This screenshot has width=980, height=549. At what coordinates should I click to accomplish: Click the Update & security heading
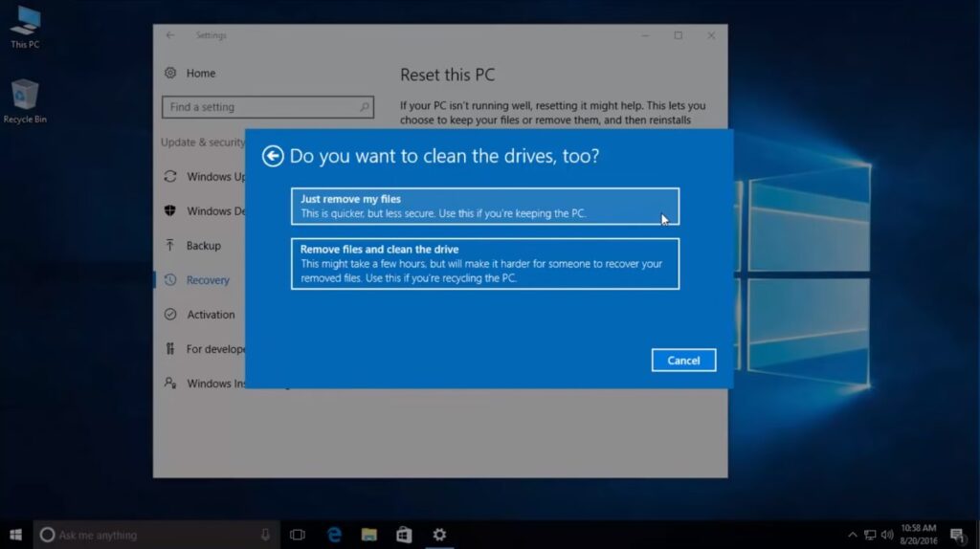[203, 143]
